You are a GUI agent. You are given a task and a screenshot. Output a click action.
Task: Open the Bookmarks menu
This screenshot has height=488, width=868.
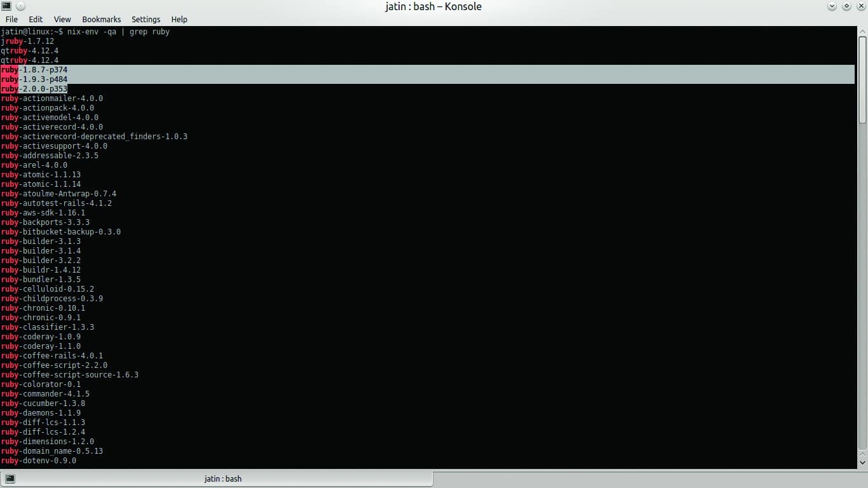click(102, 19)
